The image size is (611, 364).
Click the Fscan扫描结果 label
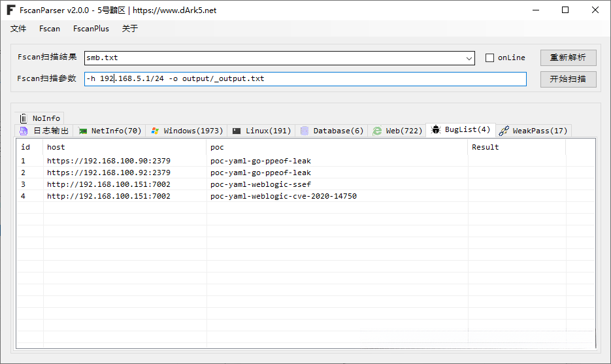47,57
